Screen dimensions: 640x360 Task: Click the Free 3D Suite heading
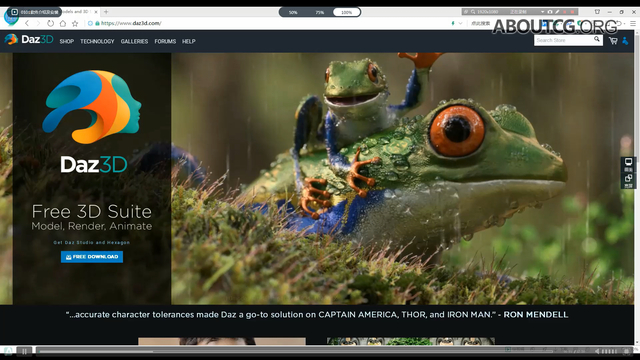click(x=91, y=211)
